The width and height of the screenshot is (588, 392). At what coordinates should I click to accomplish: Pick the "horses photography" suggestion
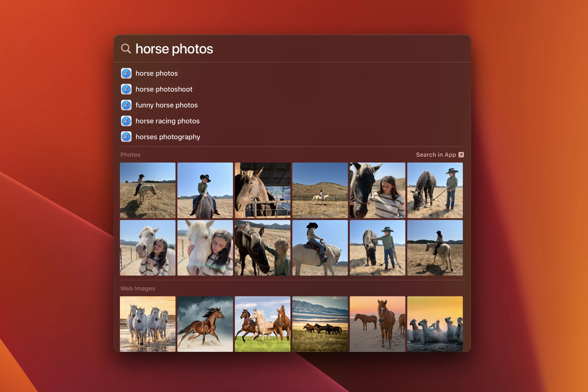click(292, 137)
